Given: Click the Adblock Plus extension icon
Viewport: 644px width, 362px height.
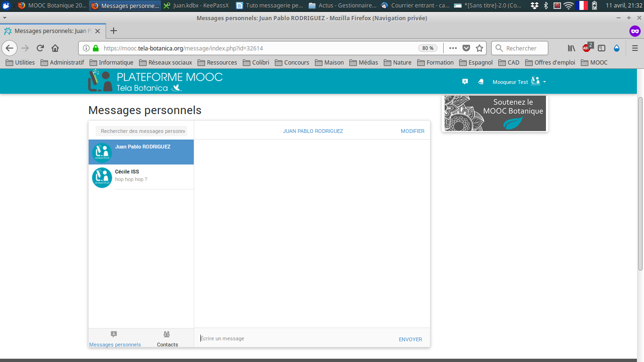Looking at the screenshot, I should click(586, 48).
